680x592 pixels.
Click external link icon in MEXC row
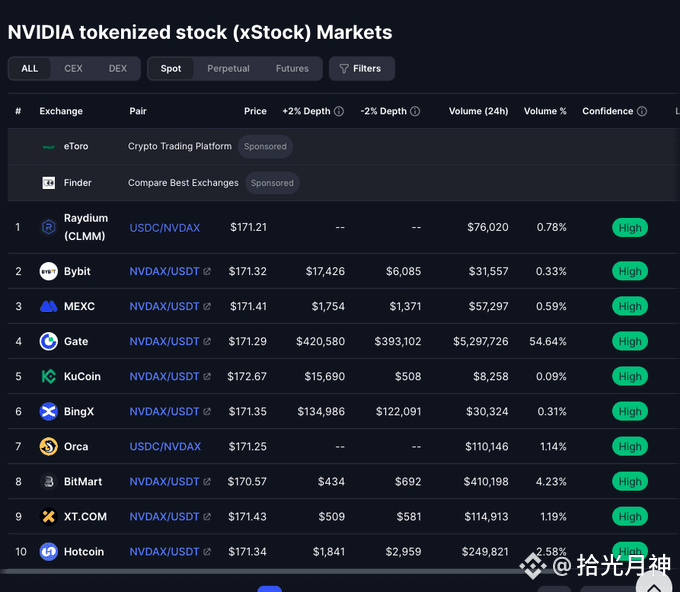207,307
